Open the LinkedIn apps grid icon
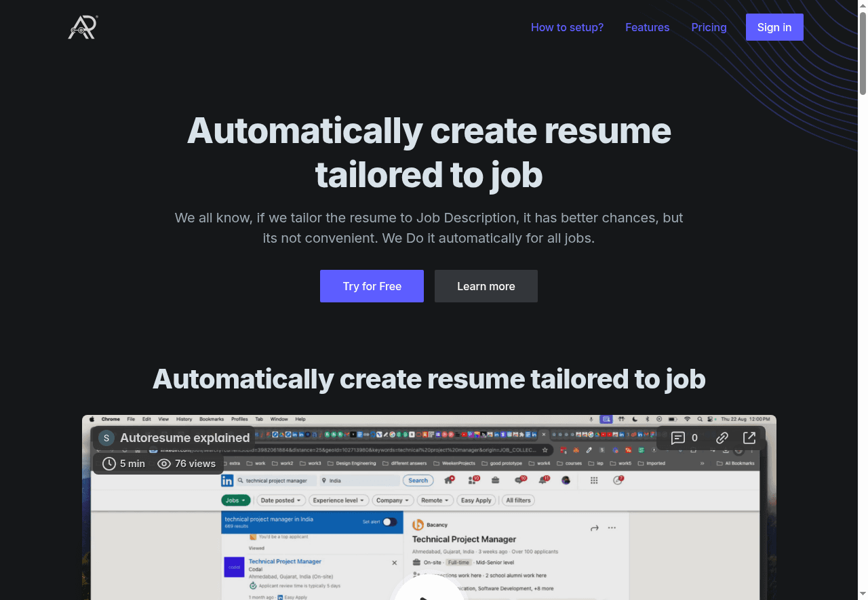Image resolution: width=868 pixels, height=600 pixels. click(593, 480)
